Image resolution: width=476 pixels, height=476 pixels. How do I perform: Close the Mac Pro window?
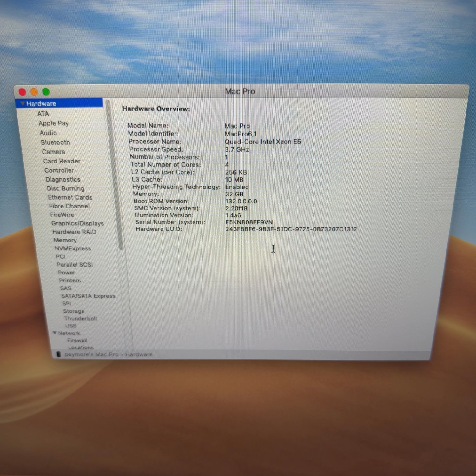pyautogui.click(x=22, y=92)
